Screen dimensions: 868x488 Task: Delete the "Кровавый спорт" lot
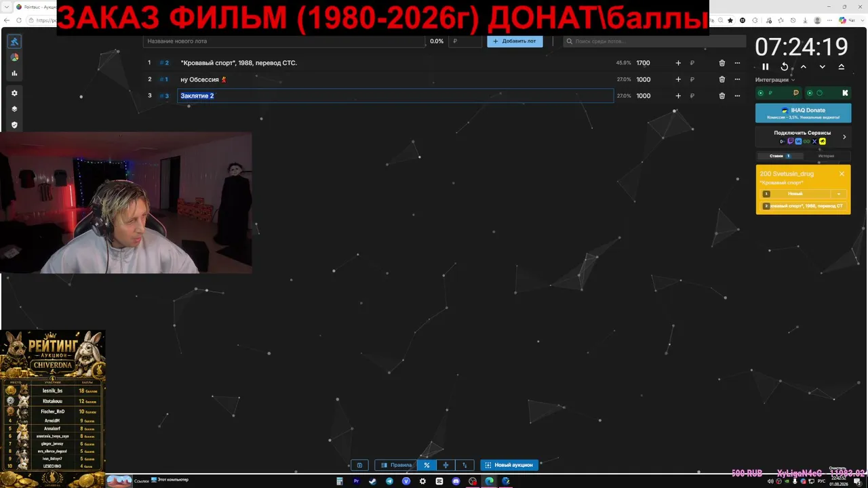point(722,63)
